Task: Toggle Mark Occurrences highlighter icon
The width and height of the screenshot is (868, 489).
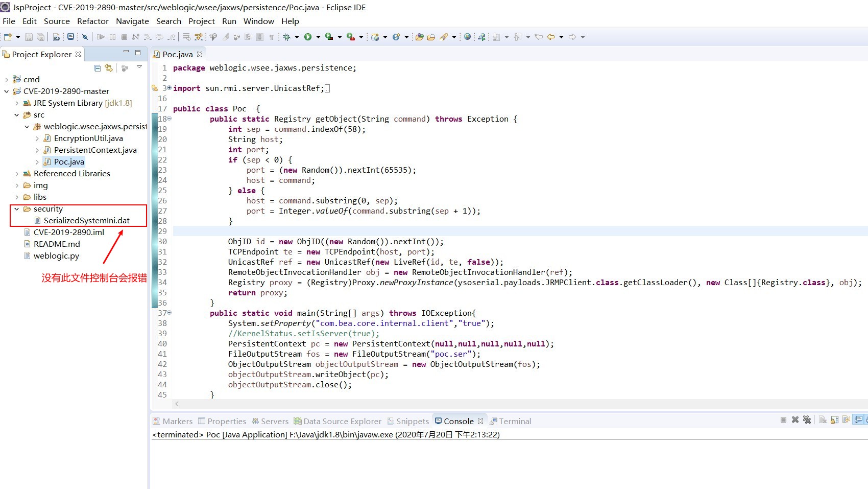Action: pyautogui.click(x=225, y=37)
